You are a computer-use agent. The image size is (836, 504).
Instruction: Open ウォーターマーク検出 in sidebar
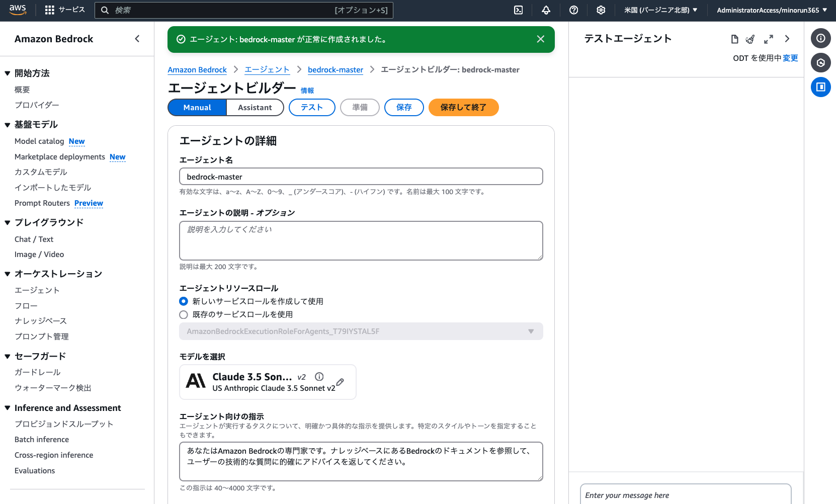pyautogui.click(x=53, y=388)
